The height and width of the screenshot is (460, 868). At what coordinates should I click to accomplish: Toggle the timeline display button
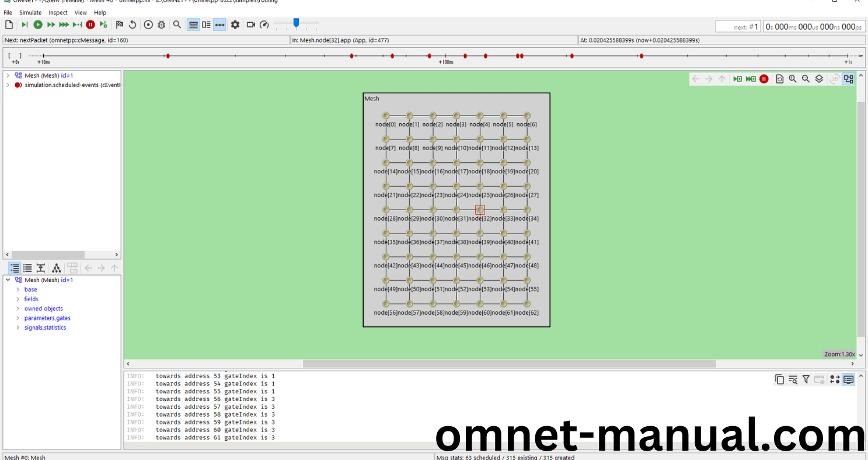219,25
